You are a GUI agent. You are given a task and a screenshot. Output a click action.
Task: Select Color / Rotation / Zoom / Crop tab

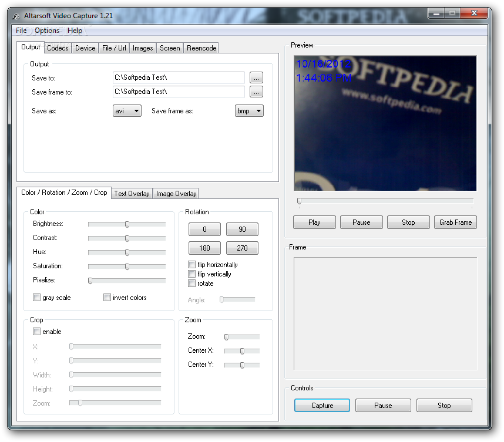[x=64, y=193]
